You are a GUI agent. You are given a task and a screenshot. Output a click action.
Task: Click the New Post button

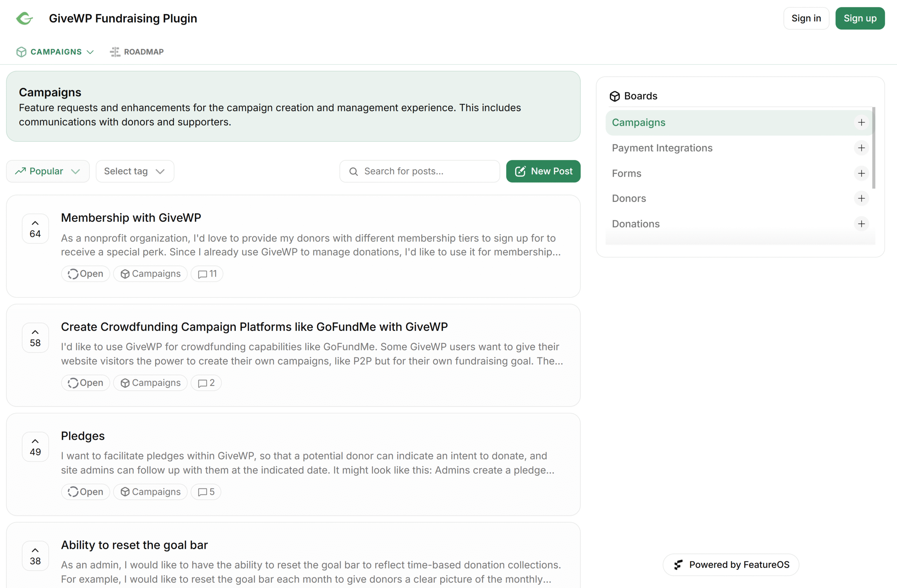(543, 171)
